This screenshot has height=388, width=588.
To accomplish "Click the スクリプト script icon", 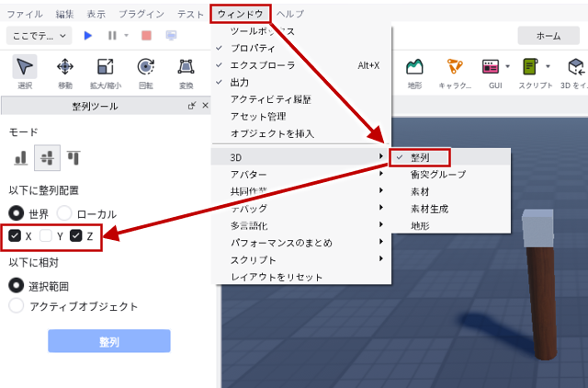I will tap(531, 67).
